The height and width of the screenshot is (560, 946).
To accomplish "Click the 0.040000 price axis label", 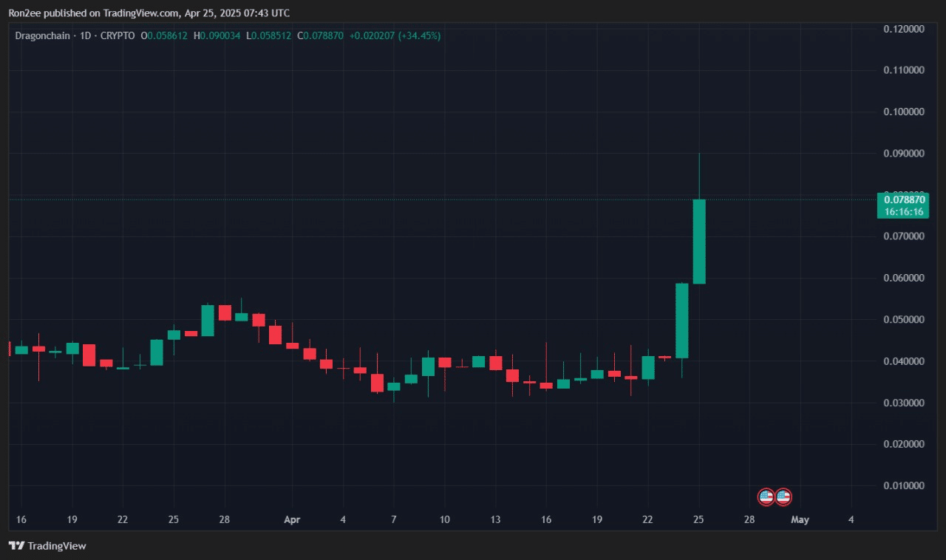I will tap(904, 361).
